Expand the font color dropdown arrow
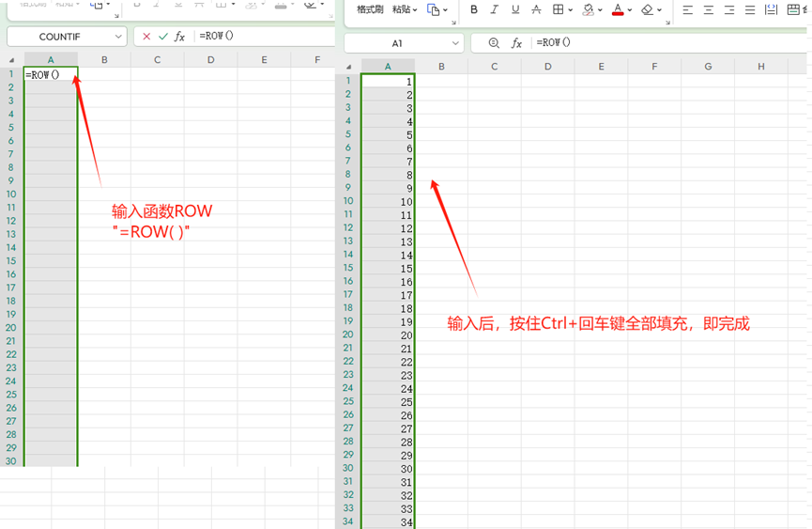The width and height of the screenshot is (812, 529). tap(630, 9)
